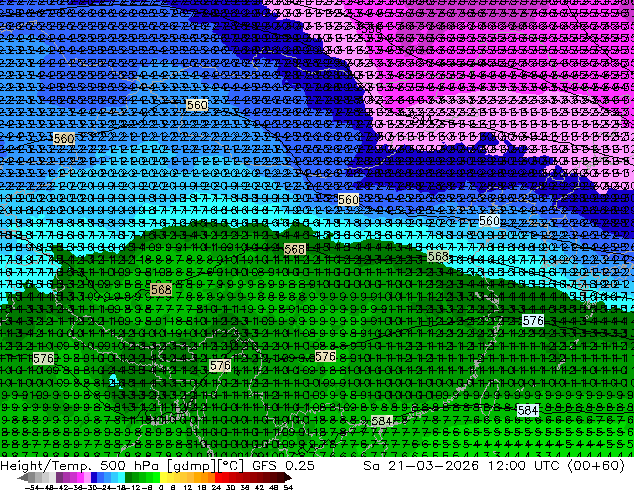634x490 pixels.
Task: Click the "GFS 0.25" model label
Action: pos(283,466)
